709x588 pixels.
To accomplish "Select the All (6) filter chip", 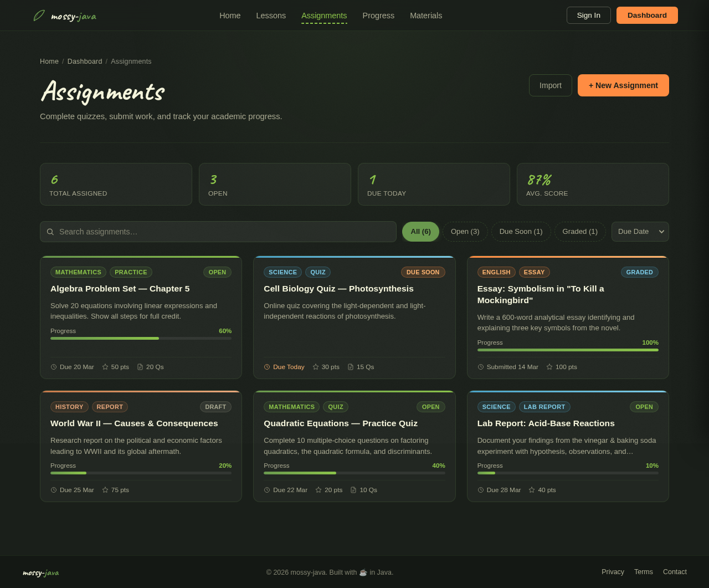I will tap(420, 231).
